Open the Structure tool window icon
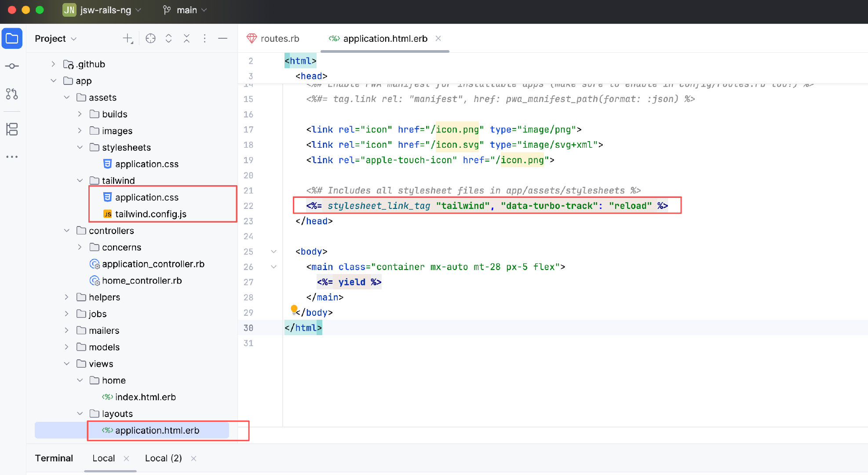The height and width of the screenshot is (475, 868). (x=12, y=129)
